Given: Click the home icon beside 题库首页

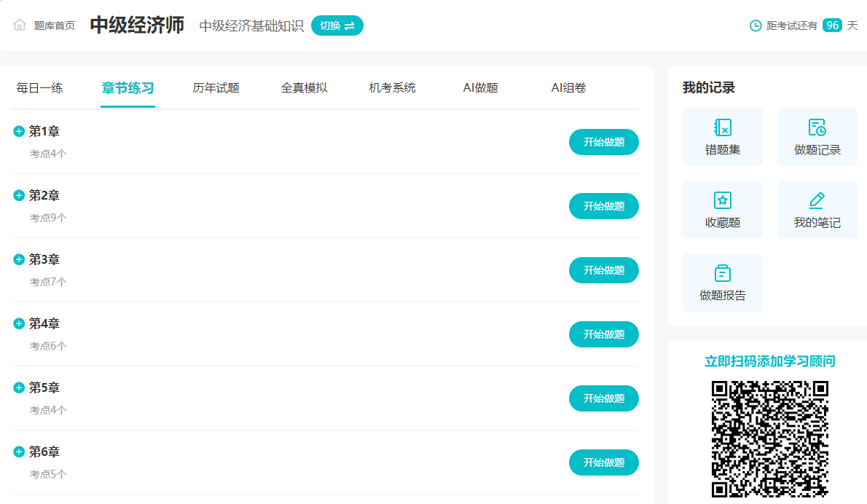Looking at the screenshot, I should [x=20, y=25].
